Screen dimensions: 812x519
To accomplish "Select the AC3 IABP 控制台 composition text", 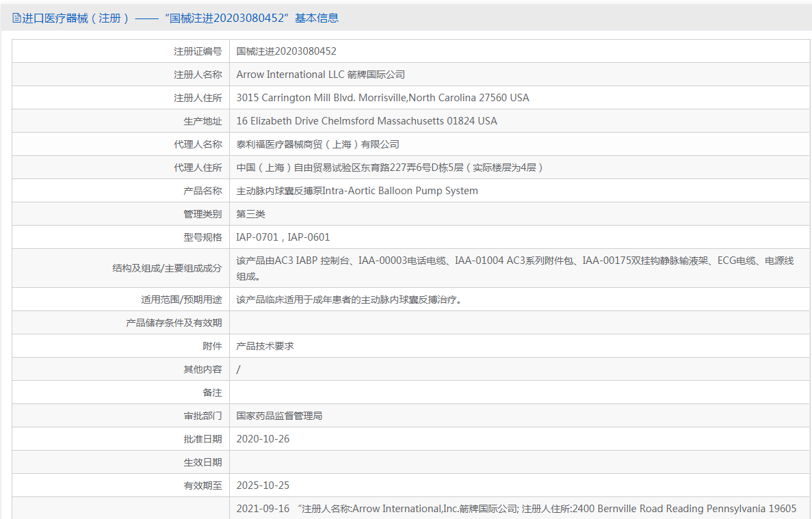I will (515, 268).
